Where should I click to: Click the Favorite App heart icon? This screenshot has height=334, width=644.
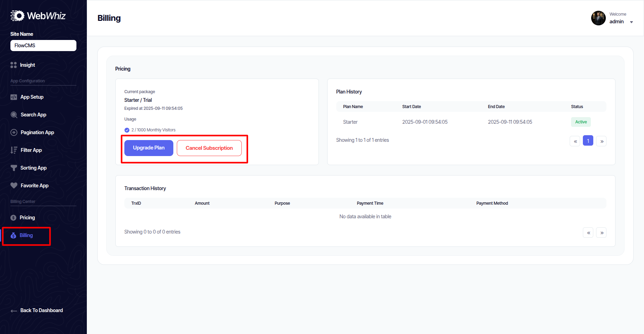click(14, 186)
